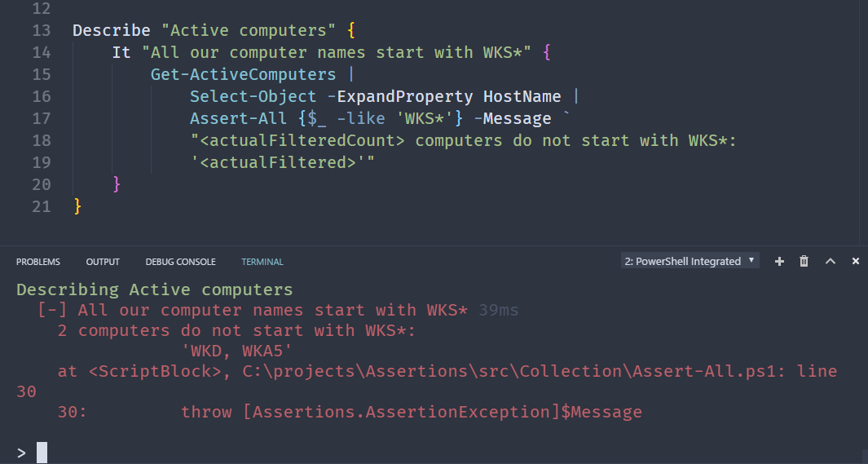Click the closing yellow brace on line 21
The width and height of the screenshot is (868, 464).
[77, 206]
